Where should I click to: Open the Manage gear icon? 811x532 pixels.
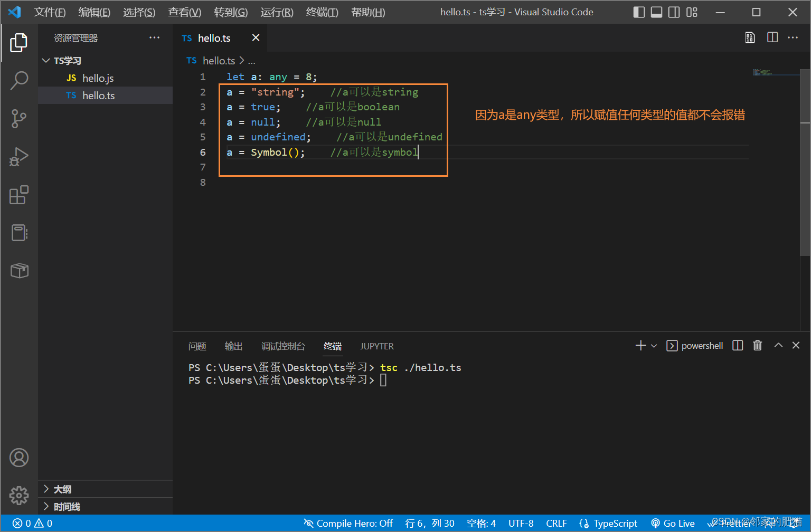[19, 495]
